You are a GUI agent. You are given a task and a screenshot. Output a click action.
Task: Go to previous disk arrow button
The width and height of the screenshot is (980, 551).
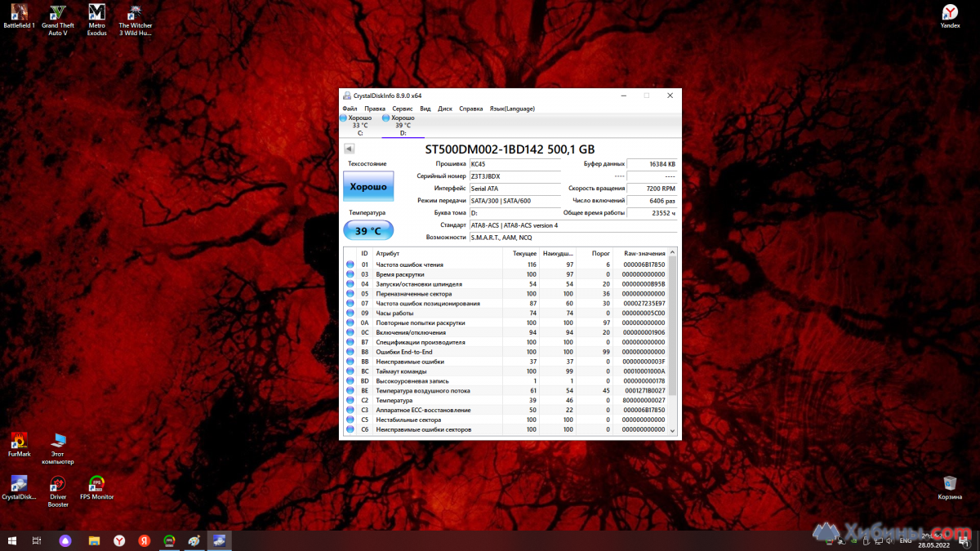[349, 149]
